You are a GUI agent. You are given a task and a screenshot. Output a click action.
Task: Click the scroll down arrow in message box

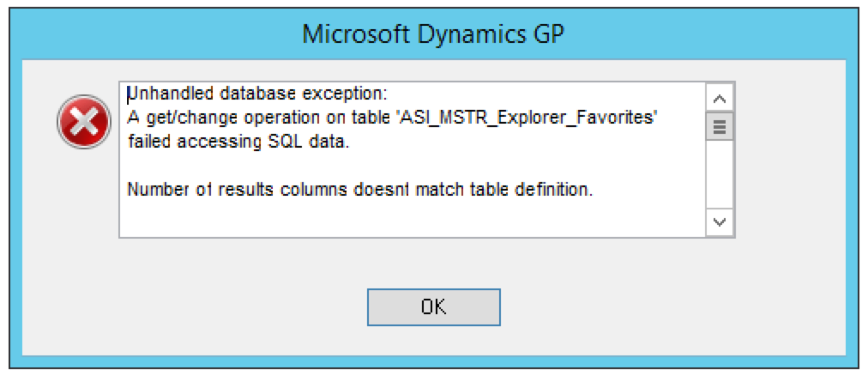point(720,222)
